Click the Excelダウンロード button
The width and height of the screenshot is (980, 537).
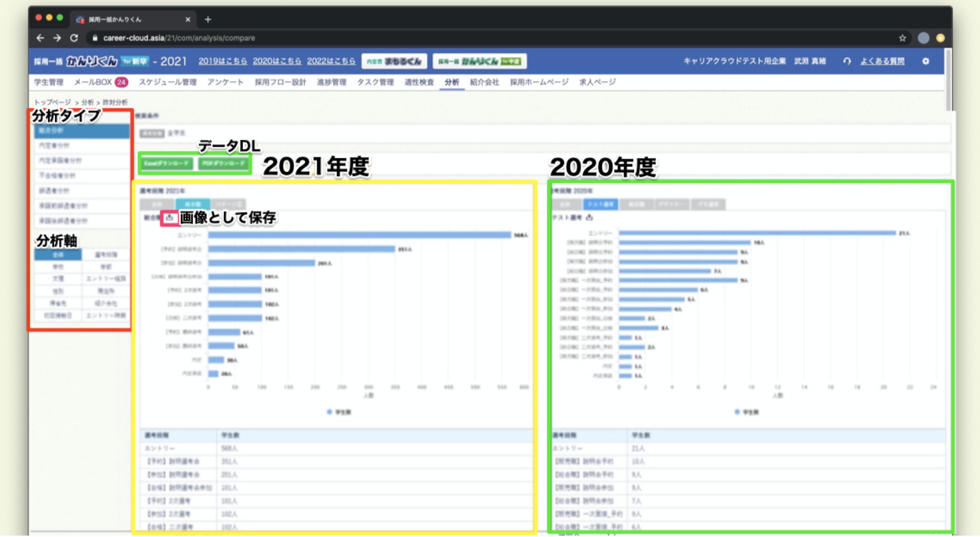point(166,164)
